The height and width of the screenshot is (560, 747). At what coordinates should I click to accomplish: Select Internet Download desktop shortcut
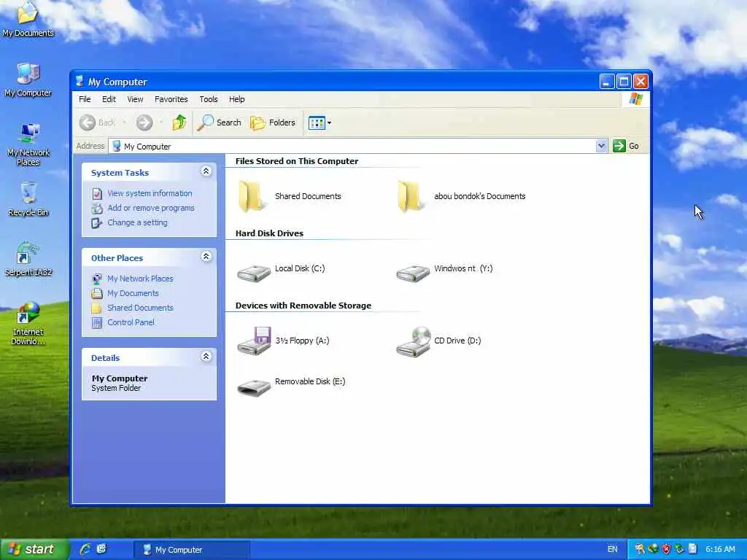click(28, 323)
